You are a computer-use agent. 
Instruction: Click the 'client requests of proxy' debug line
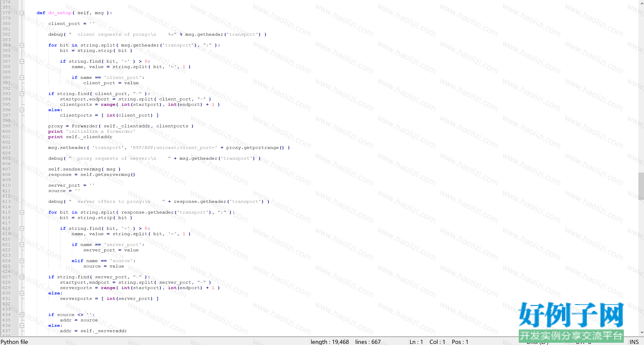pyautogui.click(x=157, y=35)
